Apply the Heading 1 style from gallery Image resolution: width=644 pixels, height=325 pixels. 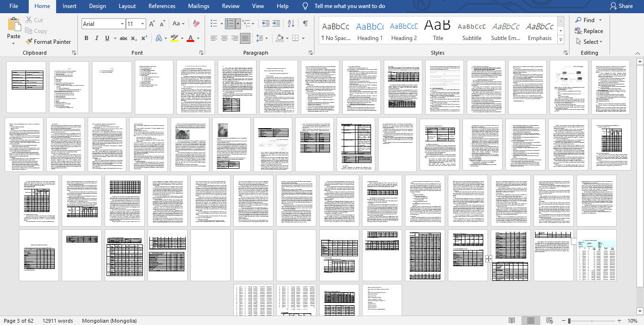point(370,31)
